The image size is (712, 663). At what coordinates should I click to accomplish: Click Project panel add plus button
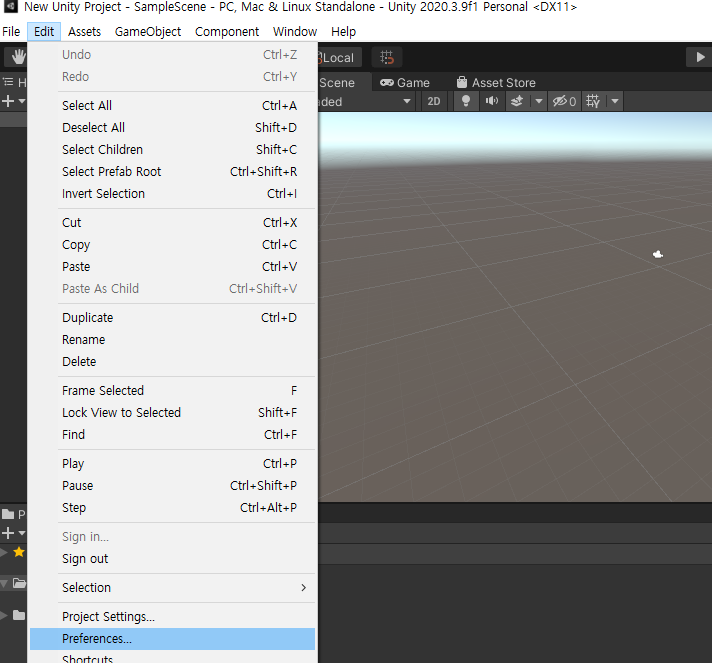(x=8, y=533)
